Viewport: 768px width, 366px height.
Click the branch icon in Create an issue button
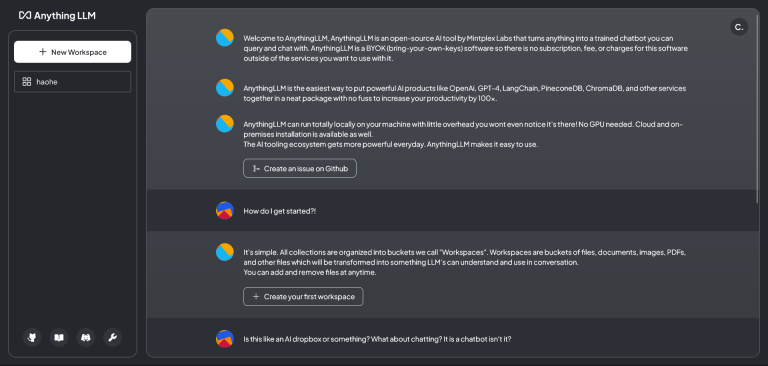tap(256, 169)
